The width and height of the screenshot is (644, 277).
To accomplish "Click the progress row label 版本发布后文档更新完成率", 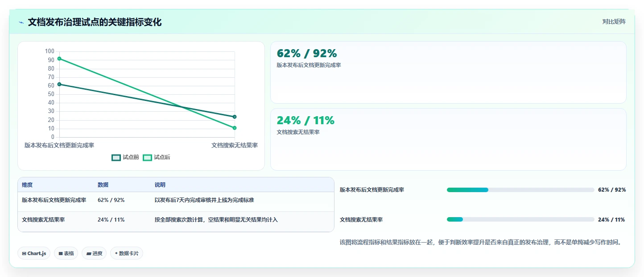I will (x=372, y=190).
